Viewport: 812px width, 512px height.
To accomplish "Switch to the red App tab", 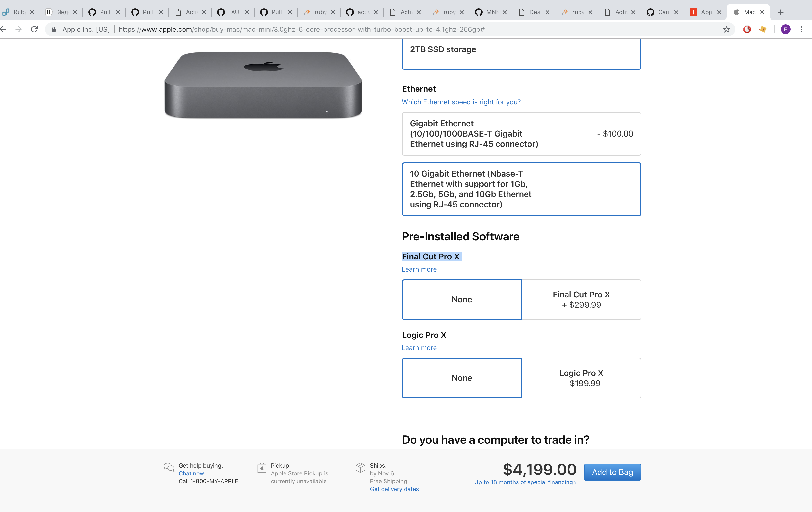I will [x=705, y=12].
